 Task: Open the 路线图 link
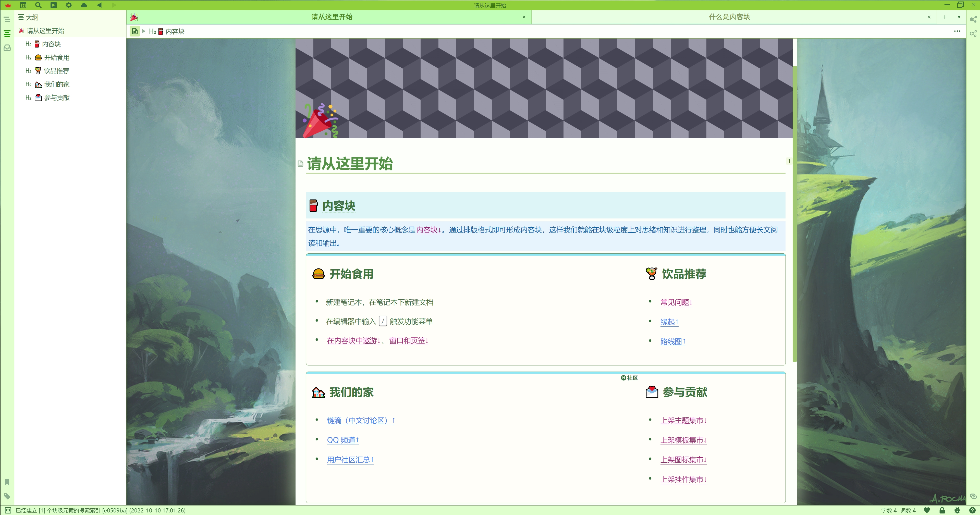(x=673, y=341)
